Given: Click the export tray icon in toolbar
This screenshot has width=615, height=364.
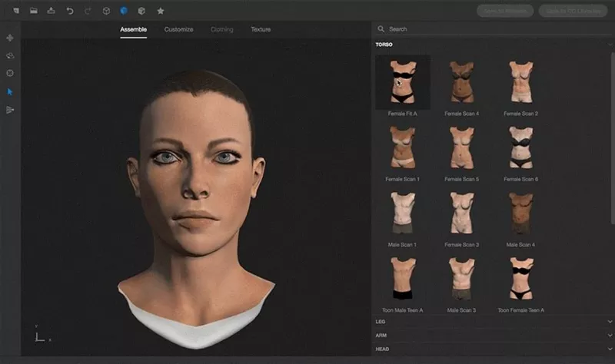Looking at the screenshot, I should (51, 11).
